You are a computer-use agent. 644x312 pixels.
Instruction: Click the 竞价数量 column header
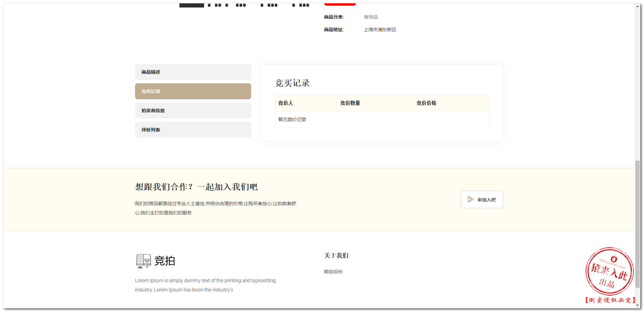click(x=375, y=103)
